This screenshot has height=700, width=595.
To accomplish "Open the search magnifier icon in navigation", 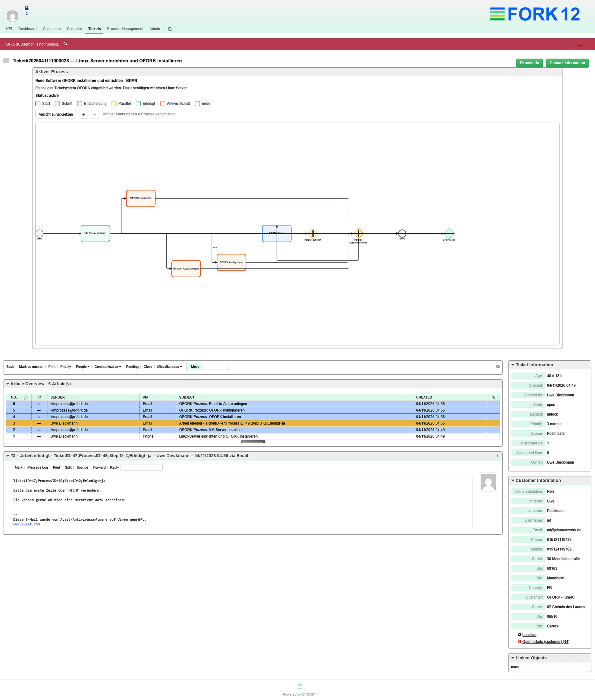I will [x=170, y=29].
